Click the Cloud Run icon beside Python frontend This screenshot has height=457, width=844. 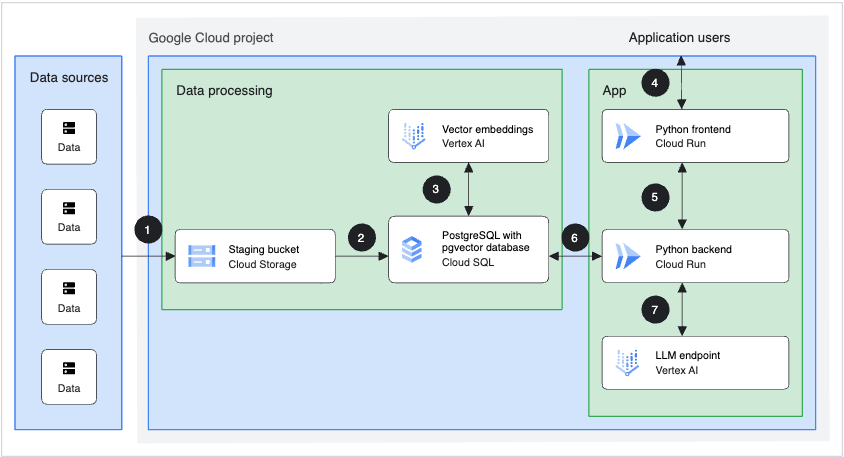click(628, 136)
